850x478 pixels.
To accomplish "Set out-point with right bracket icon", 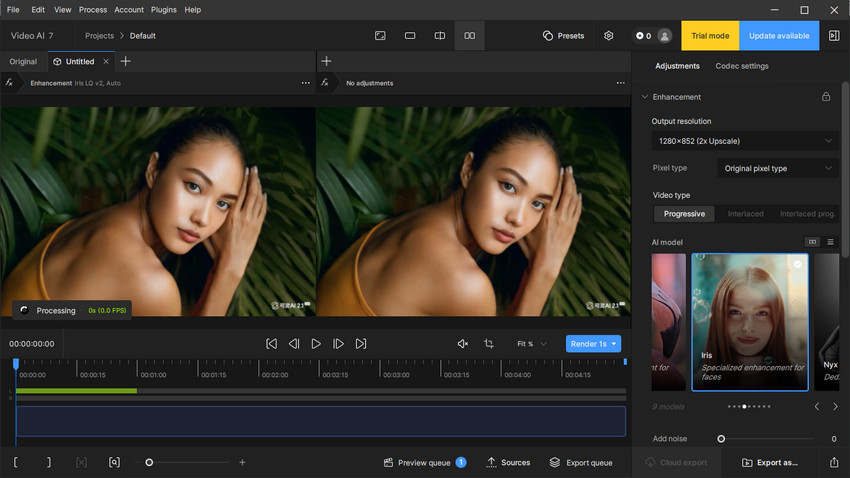I will click(49, 462).
